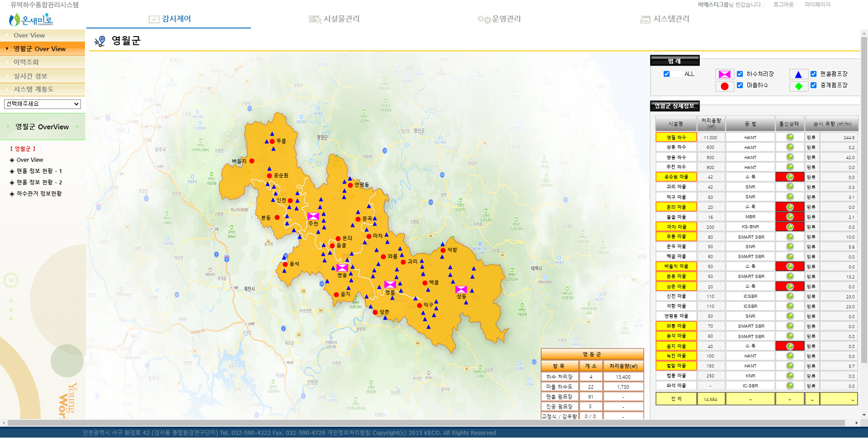Click green diamond relay pump legend icon
Image resolution: width=868 pixels, height=438 pixels.
799,86
